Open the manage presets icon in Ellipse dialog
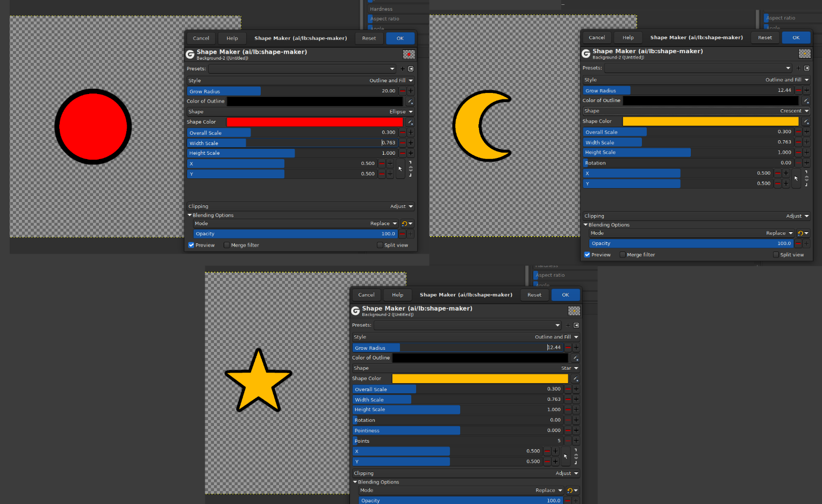 pyautogui.click(x=411, y=69)
